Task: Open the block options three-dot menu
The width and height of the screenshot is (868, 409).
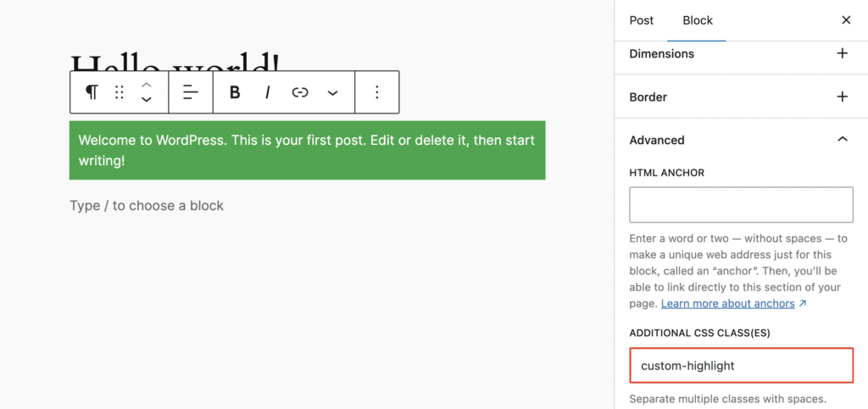Action: click(x=377, y=92)
